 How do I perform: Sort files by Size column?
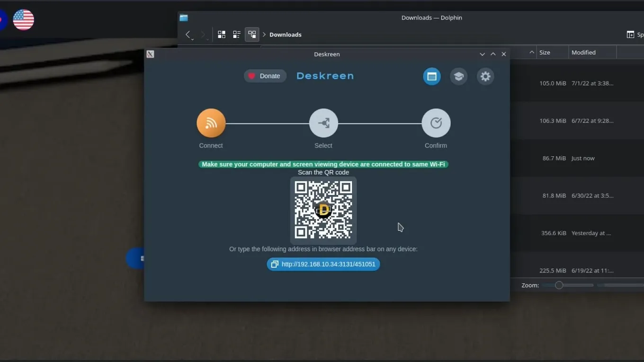pos(552,53)
